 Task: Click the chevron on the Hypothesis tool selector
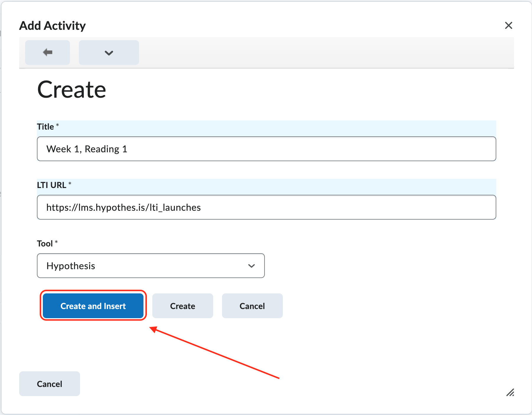(252, 266)
